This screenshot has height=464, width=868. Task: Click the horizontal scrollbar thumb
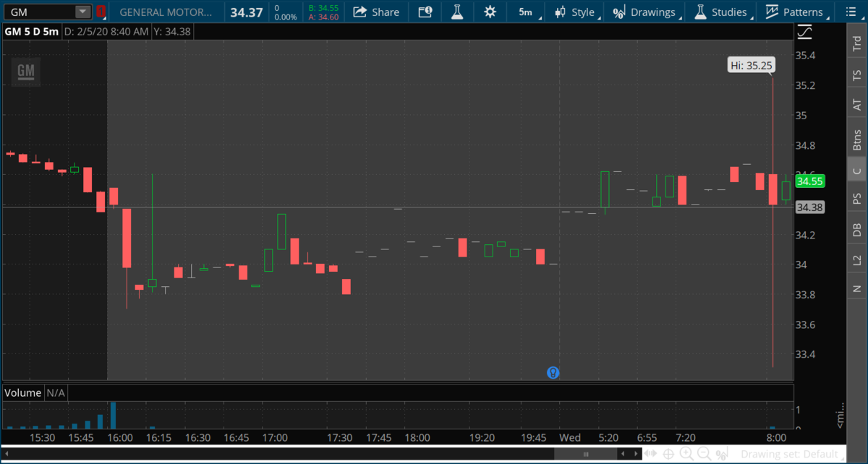click(x=587, y=454)
